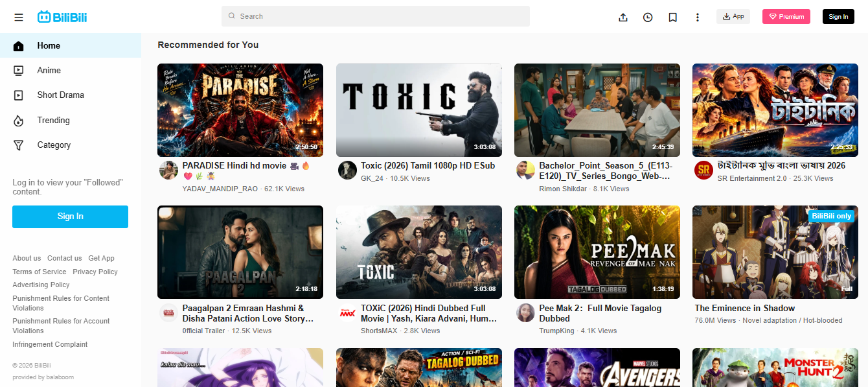Click 'TOXiC (2026) Hindi Dubbed Full Movie' title
The image size is (868, 387).
(x=429, y=313)
